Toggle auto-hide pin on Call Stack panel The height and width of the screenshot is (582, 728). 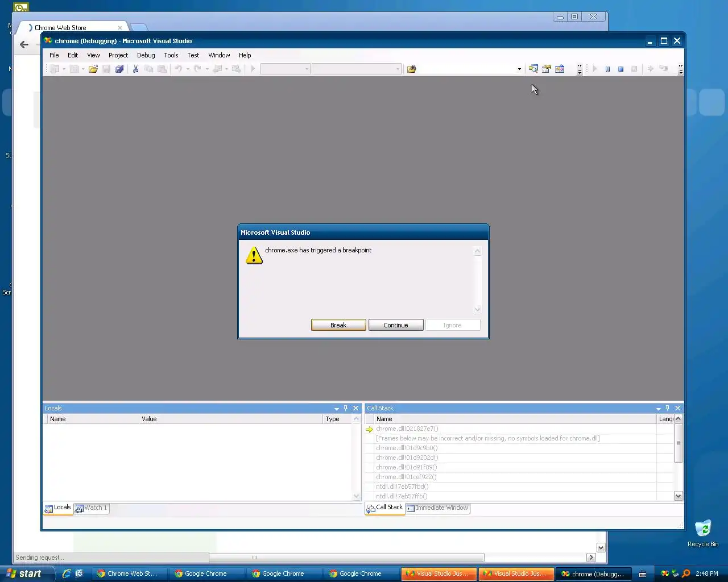pos(667,408)
